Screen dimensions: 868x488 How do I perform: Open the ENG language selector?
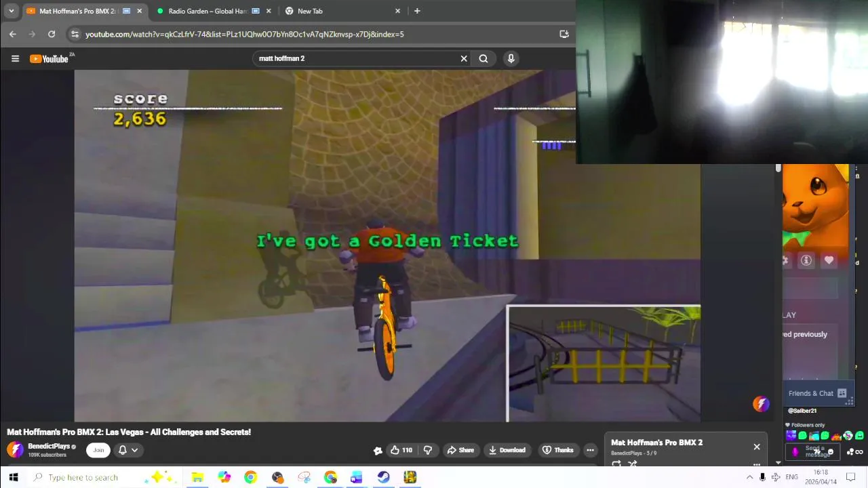pos(791,477)
